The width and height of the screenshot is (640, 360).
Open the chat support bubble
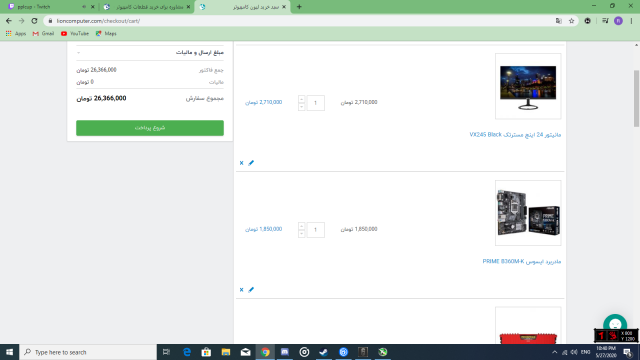pos(615,325)
